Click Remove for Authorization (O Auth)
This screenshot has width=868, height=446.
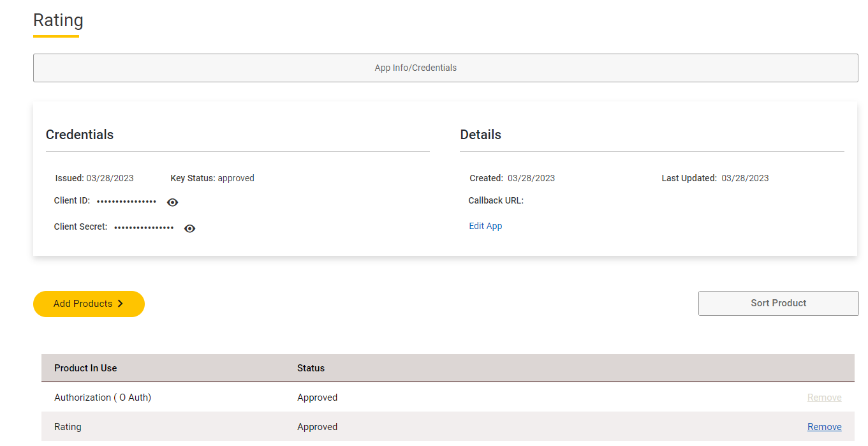(824, 398)
